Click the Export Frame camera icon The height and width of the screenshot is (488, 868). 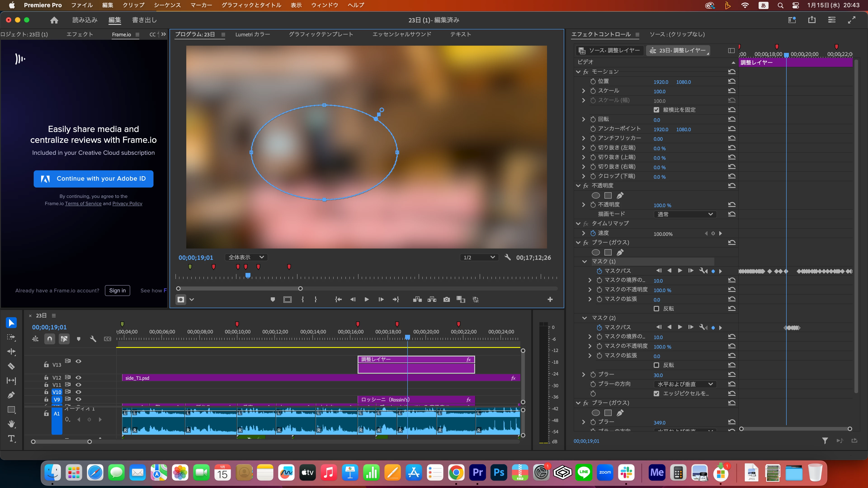click(x=446, y=299)
